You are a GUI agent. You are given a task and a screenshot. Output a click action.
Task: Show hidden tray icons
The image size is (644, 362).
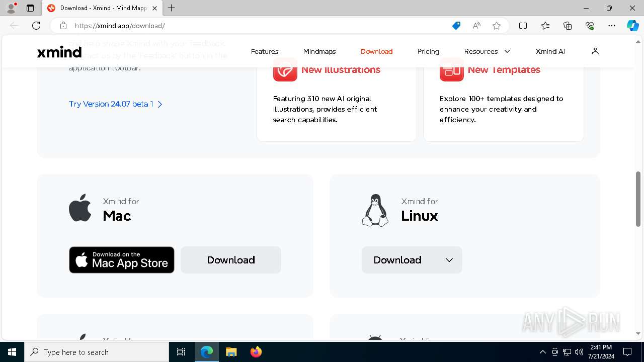[x=543, y=352]
